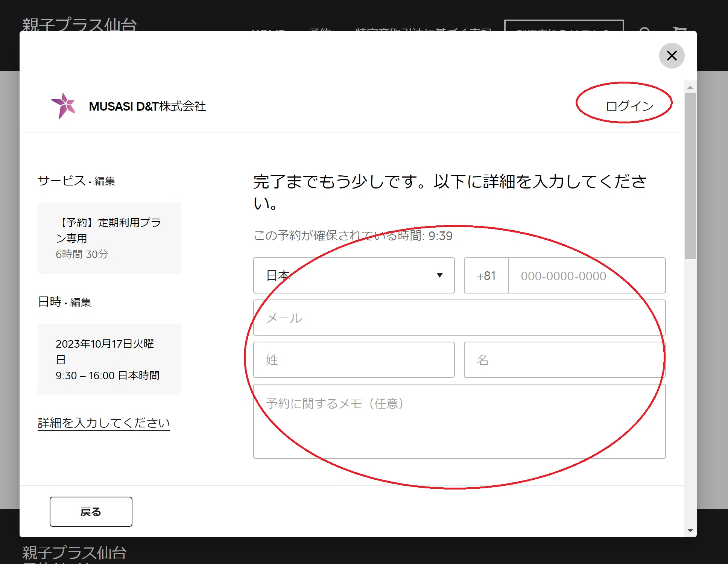728x564 pixels.
Task: Click the 9:30 – 16:00 日本時間 time text
Action: coord(107,375)
